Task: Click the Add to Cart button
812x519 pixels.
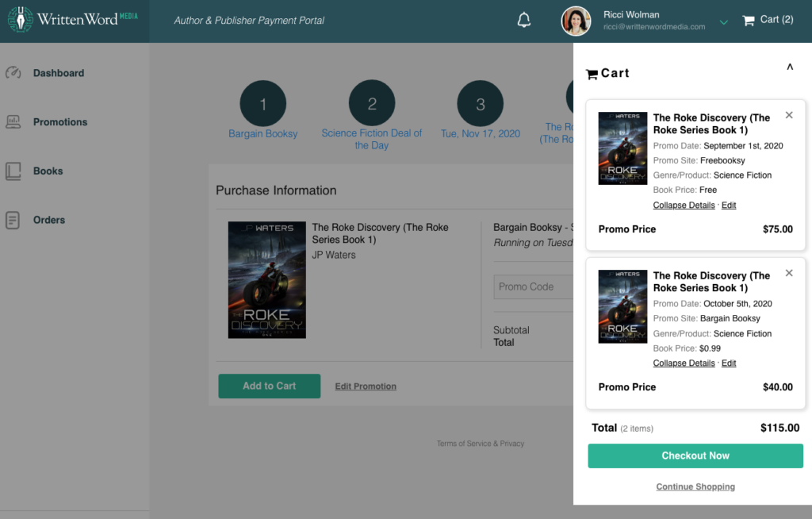Action: pyautogui.click(x=270, y=386)
